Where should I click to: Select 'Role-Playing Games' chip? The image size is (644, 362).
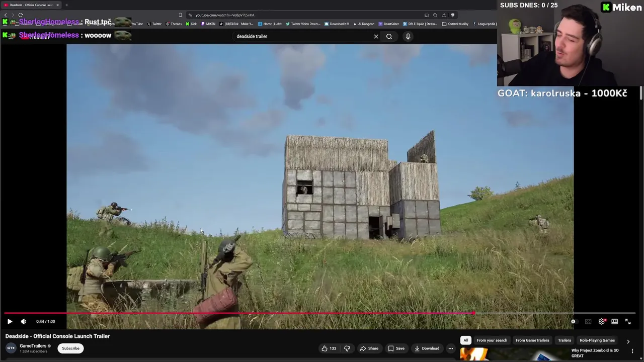click(597, 340)
